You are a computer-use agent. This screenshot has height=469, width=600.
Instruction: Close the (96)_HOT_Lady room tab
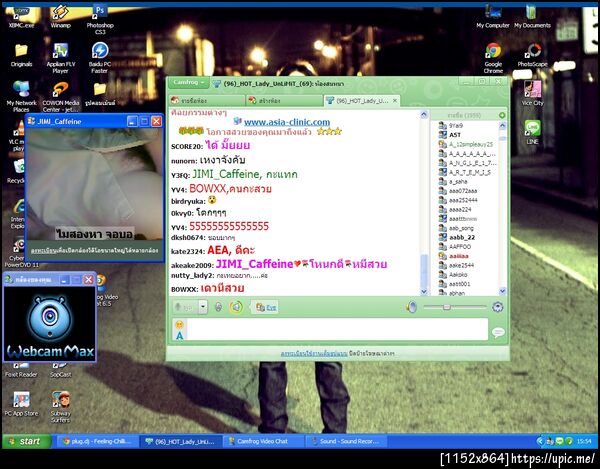395,101
